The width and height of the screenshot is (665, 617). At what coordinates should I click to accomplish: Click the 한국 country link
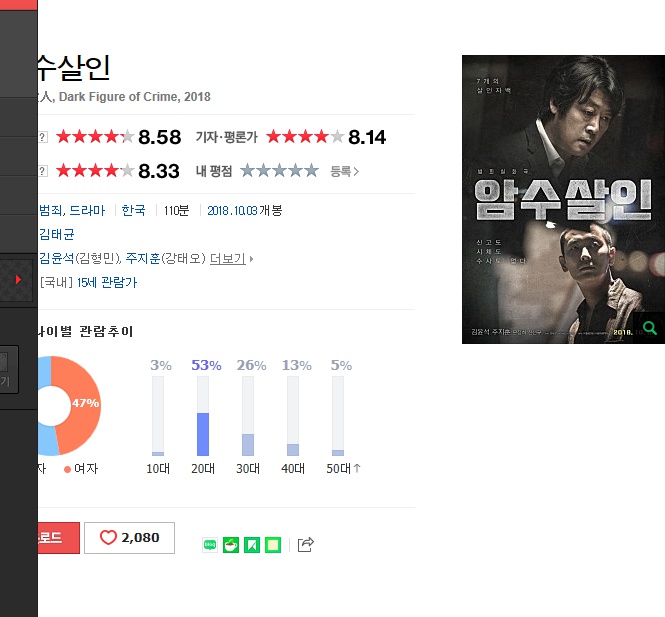(133, 210)
